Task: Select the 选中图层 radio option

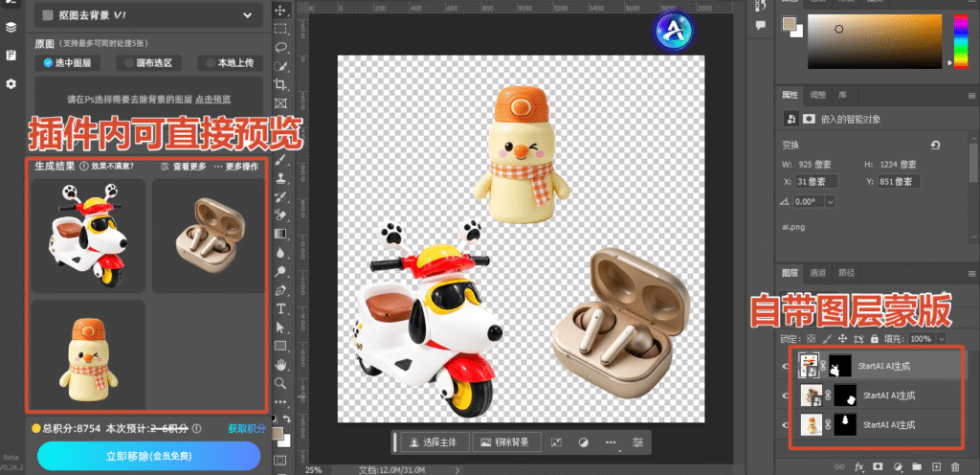Action: pos(68,63)
